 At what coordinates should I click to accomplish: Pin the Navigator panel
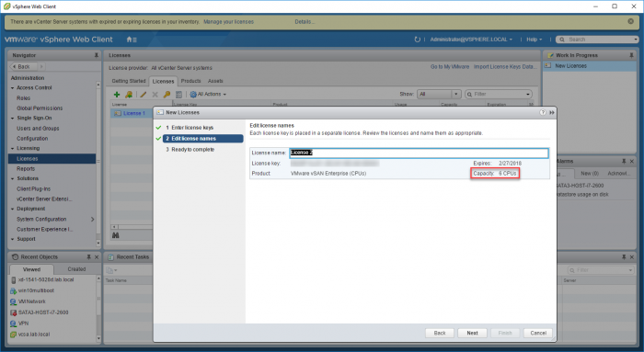97,55
